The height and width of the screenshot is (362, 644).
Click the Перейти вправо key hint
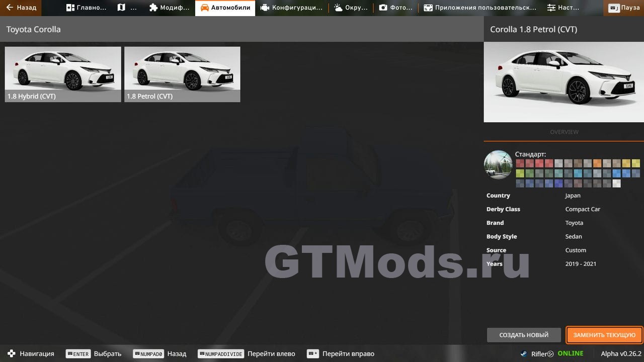tap(341, 353)
